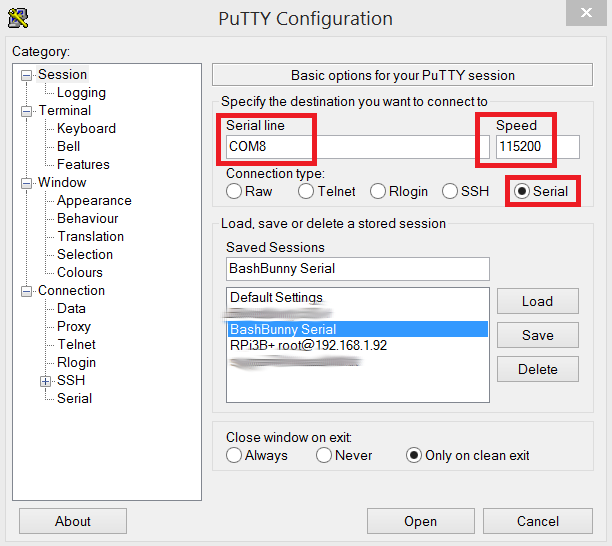The width and height of the screenshot is (612, 546).
Task: Open the Terminal category
Action: [x=65, y=110]
